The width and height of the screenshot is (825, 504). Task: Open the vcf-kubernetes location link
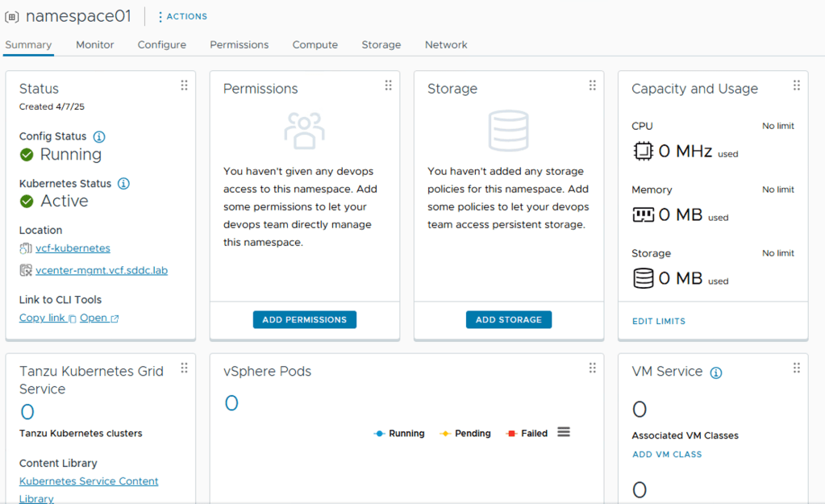73,248
